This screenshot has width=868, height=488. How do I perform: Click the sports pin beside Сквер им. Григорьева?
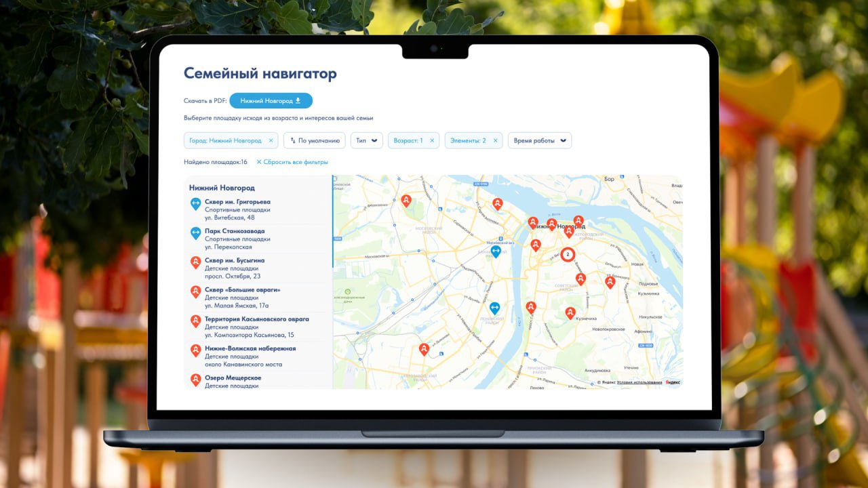(x=195, y=203)
